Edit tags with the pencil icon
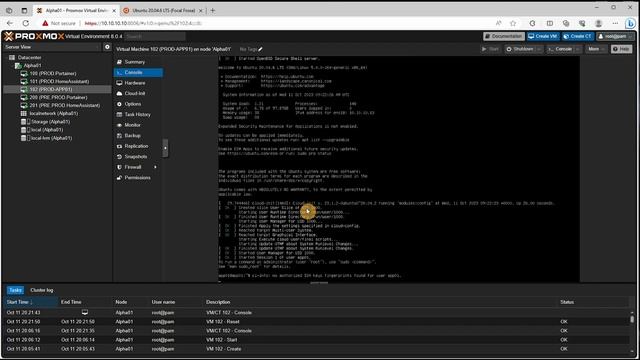This screenshot has height=360, width=640. (260, 49)
